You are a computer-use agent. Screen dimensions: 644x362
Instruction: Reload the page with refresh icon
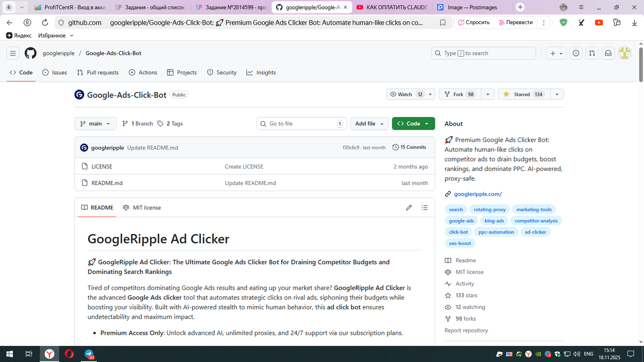(x=45, y=23)
